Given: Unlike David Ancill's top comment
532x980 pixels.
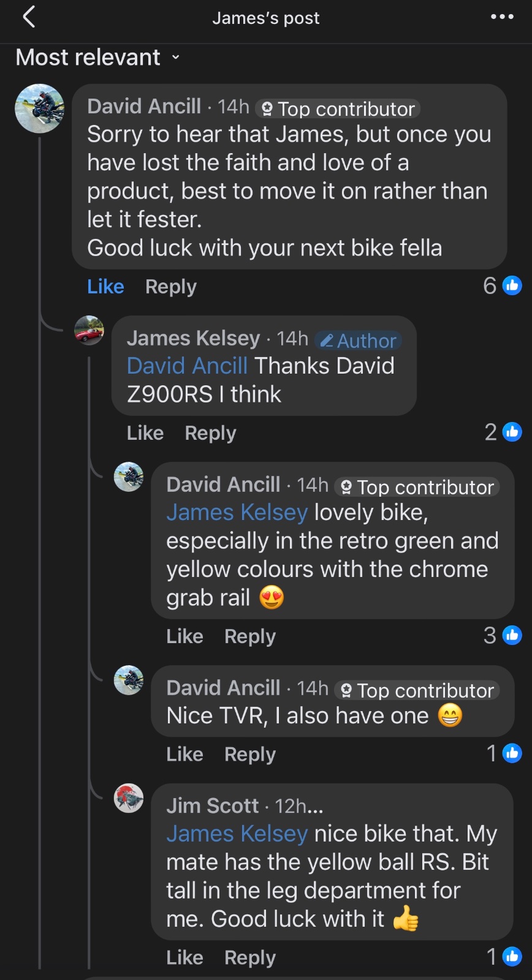Looking at the screenshot, I should pos(105,287).
